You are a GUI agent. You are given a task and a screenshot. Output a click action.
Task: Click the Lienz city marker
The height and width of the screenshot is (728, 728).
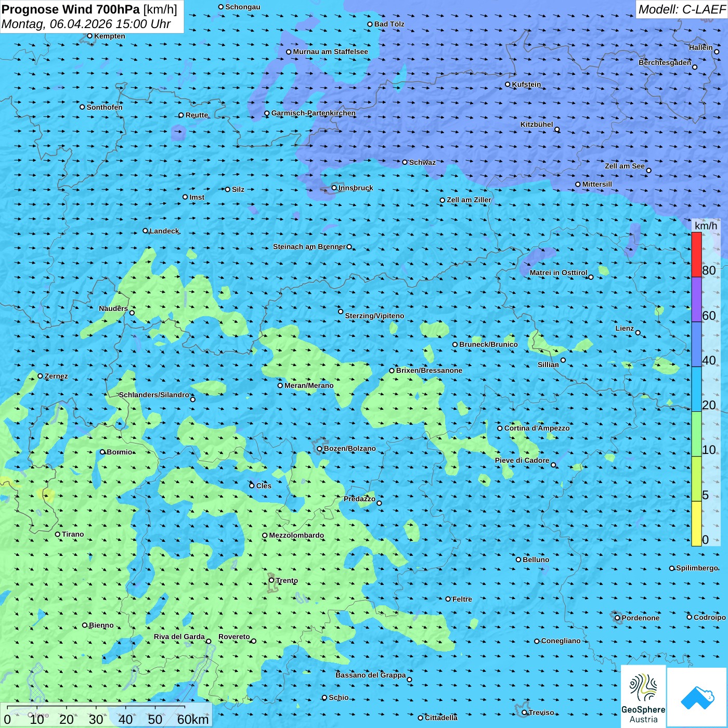pyautogui.click(x=638, y=333)
